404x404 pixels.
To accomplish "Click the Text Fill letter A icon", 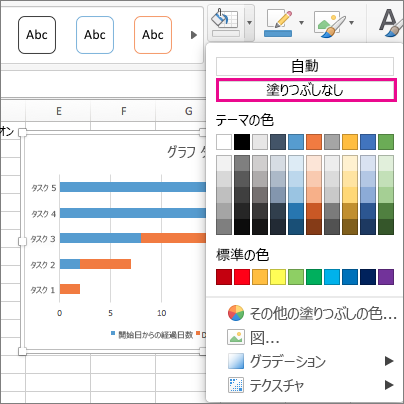I will 390,23.
